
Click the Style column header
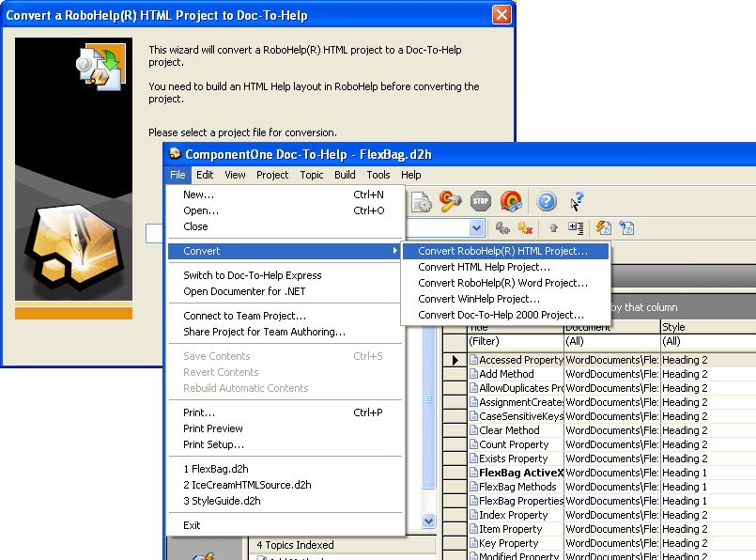708,327
